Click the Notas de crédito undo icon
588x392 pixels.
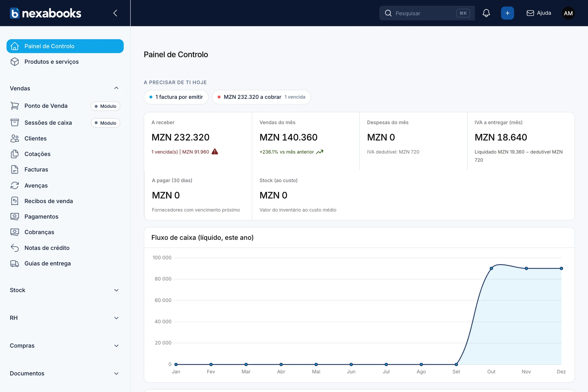click(x=15, y=248)
